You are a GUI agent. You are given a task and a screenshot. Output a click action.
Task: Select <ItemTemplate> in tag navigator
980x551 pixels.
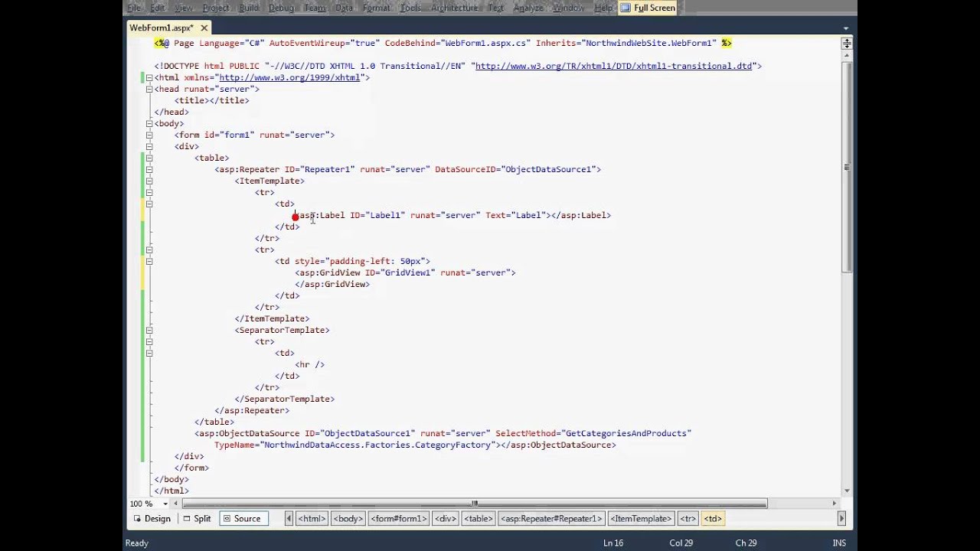click(641, 518)
